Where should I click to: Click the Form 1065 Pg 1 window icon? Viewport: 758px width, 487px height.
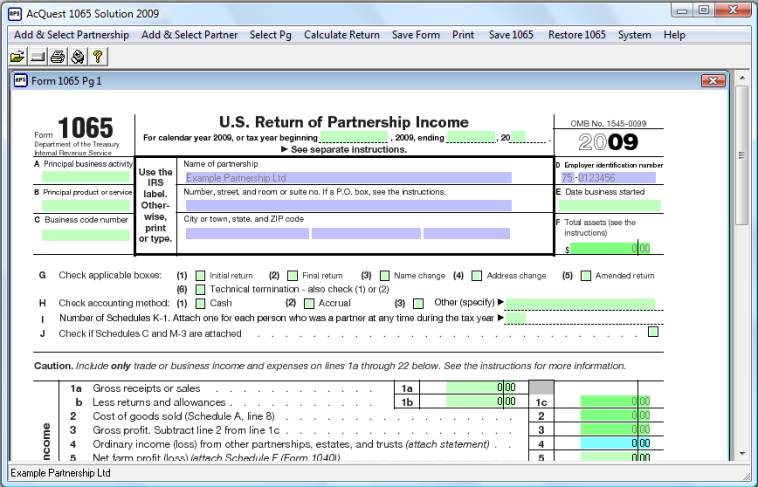click(x=21, y=80)
